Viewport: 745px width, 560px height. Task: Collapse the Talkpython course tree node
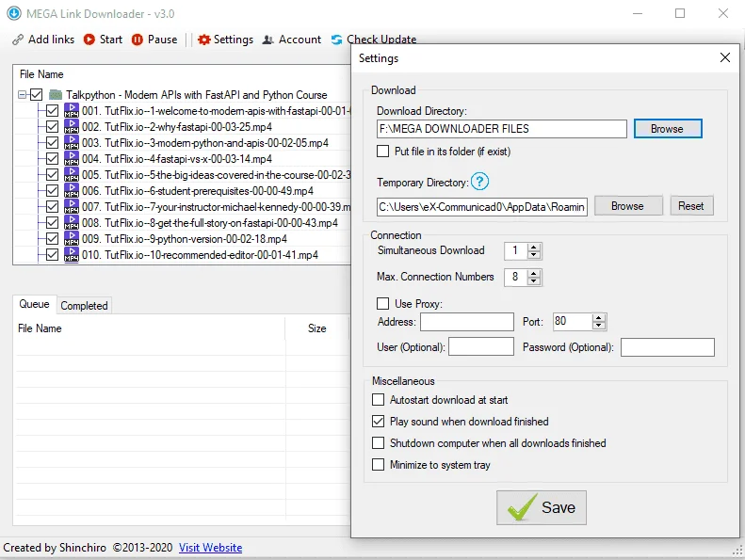click(22, 94)
